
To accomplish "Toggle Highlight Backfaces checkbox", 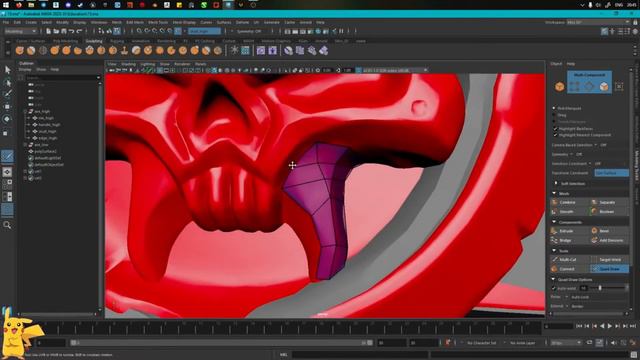I will pos(556,129).
